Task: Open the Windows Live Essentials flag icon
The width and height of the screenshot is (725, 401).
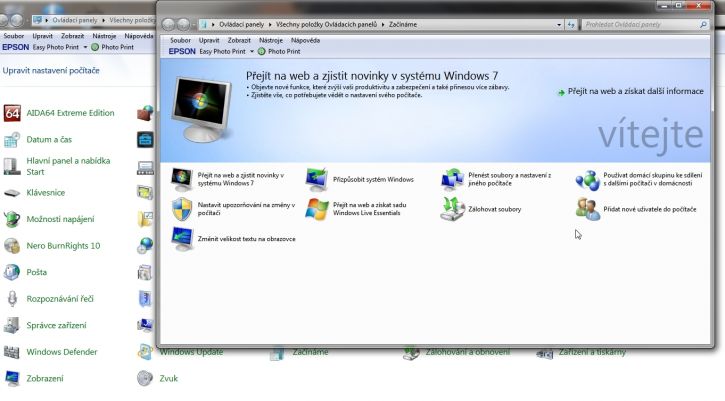Action: [317, 209]
